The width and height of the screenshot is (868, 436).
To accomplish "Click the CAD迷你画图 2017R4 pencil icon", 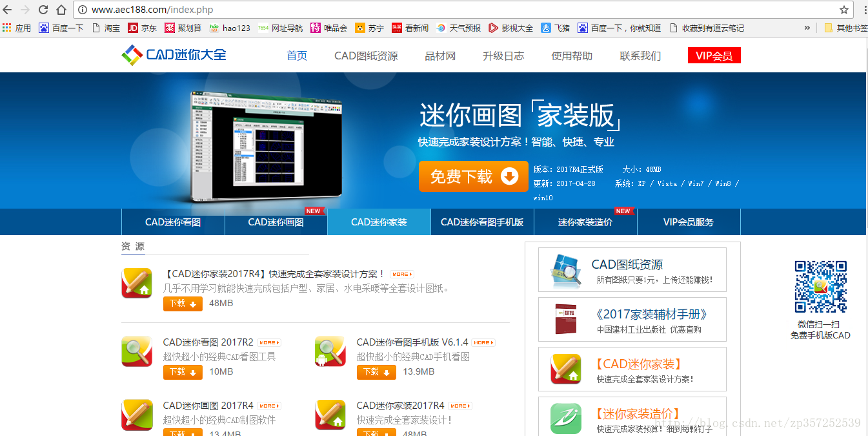I will point(137,415).
